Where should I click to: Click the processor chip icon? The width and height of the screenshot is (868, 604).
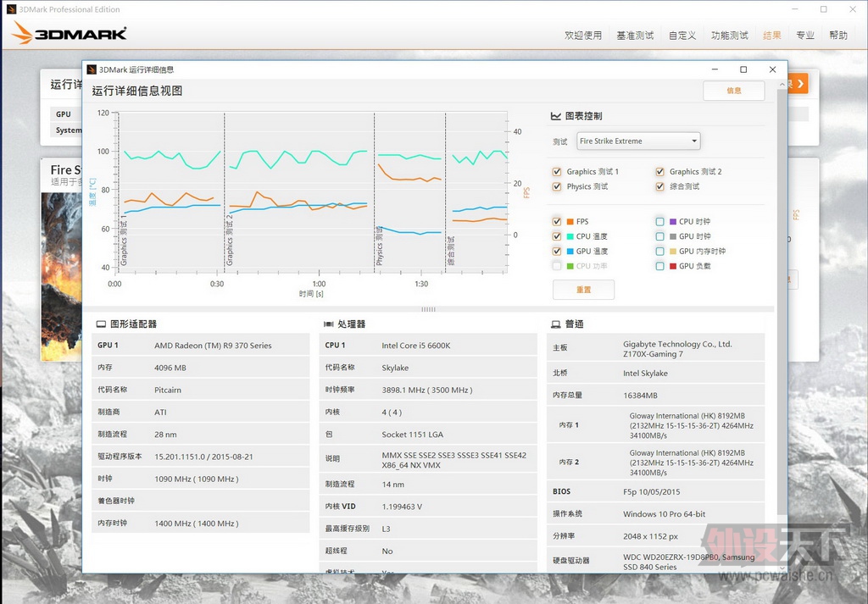(x=328, y=324)
